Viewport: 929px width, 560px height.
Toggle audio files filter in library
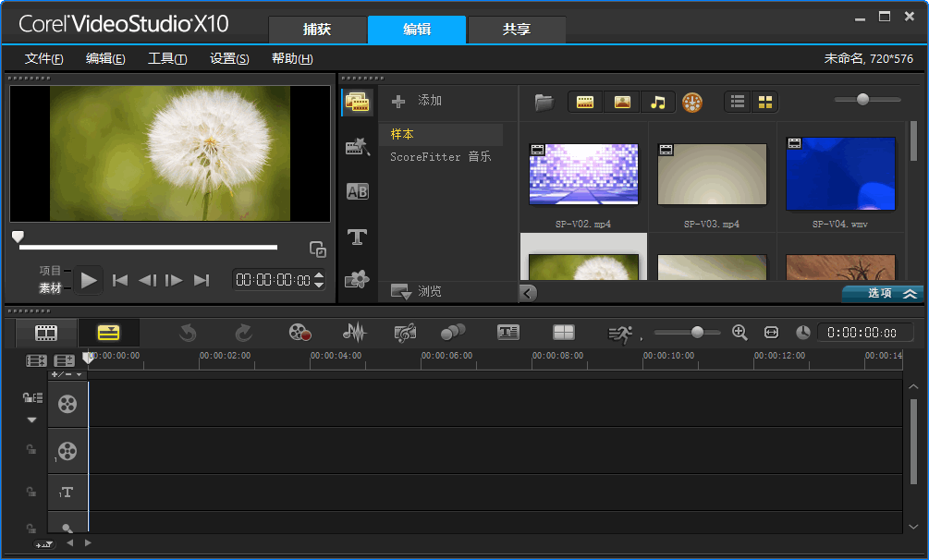click(657, 103)
